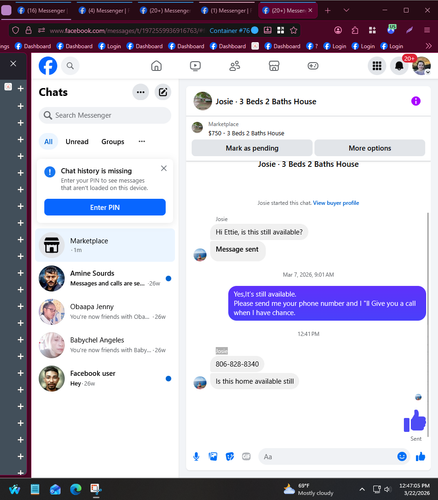Focus the Aa message input field
The height and width of the screenshot is (500, 438).
327,456
